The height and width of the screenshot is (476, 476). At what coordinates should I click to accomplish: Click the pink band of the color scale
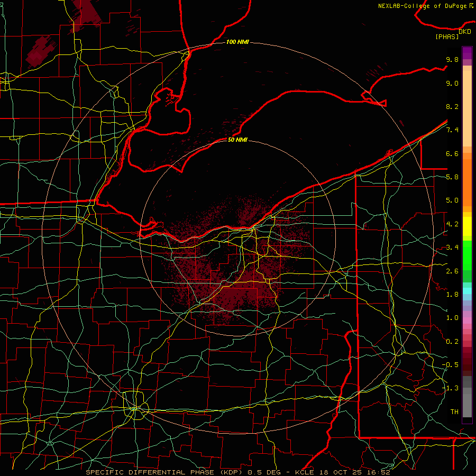click(467, 321)
